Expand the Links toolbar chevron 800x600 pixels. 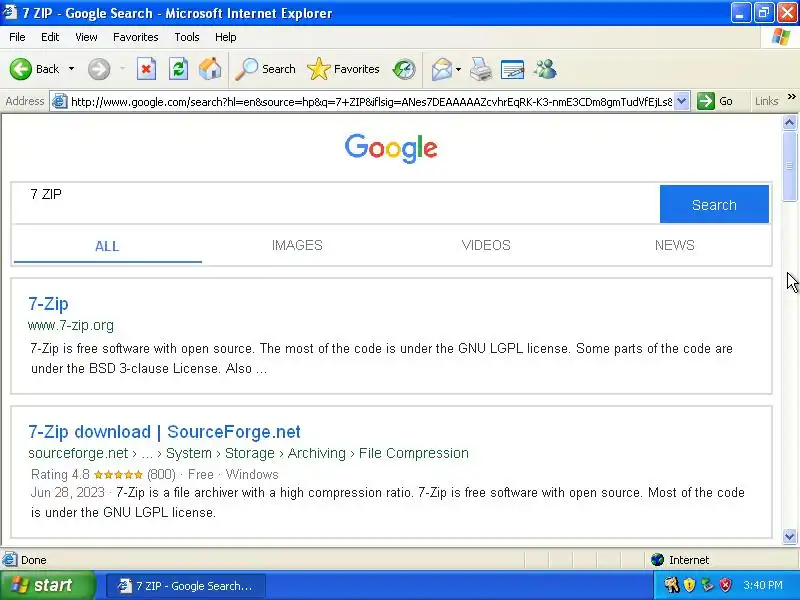(791, 96)
